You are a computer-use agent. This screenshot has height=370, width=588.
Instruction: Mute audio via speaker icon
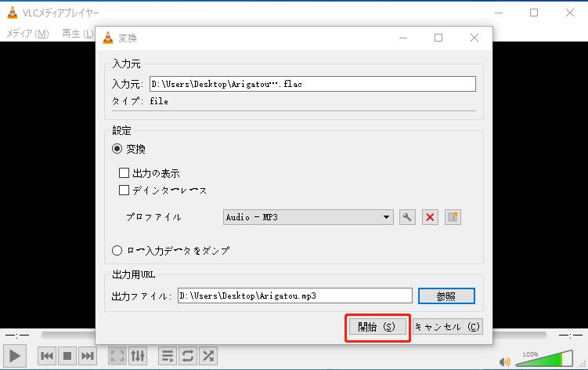click(x=505, y=361)
